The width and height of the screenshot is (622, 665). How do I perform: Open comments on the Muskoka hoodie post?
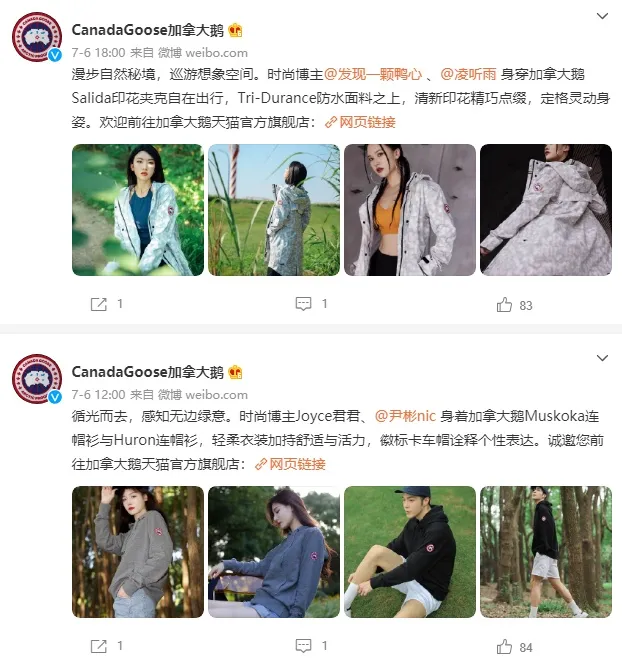[303, 646]
